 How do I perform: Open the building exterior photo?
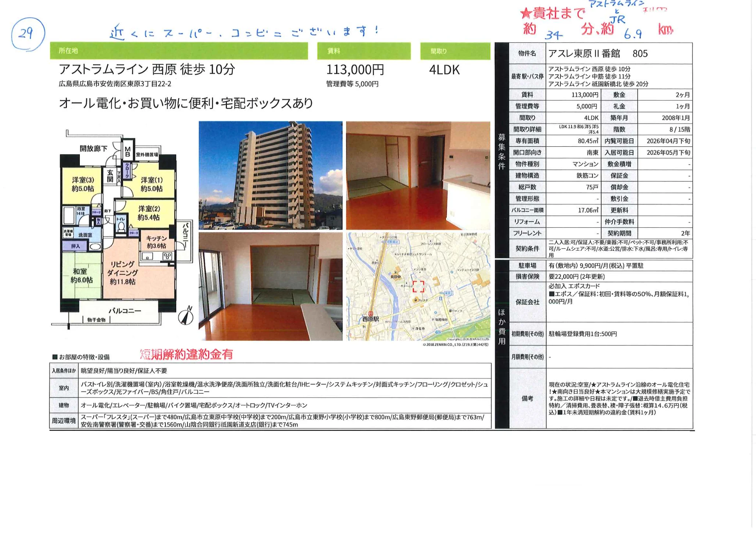(x=270, y=176)
